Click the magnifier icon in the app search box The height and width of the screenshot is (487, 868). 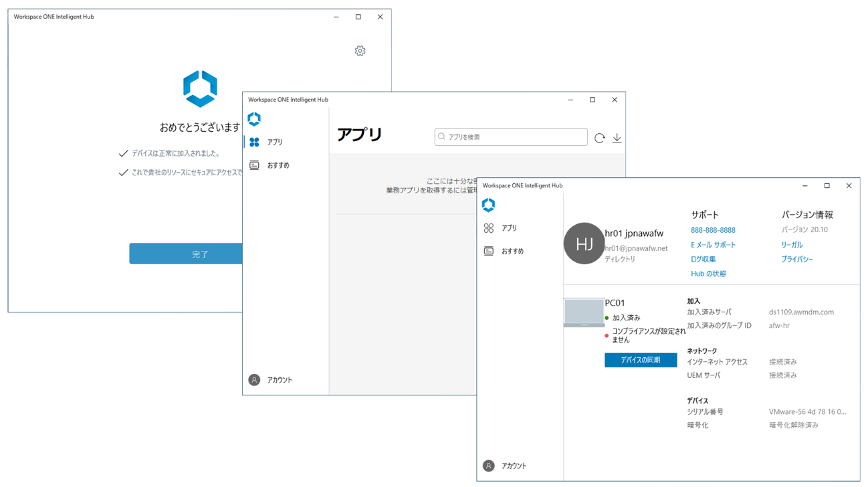442,137
